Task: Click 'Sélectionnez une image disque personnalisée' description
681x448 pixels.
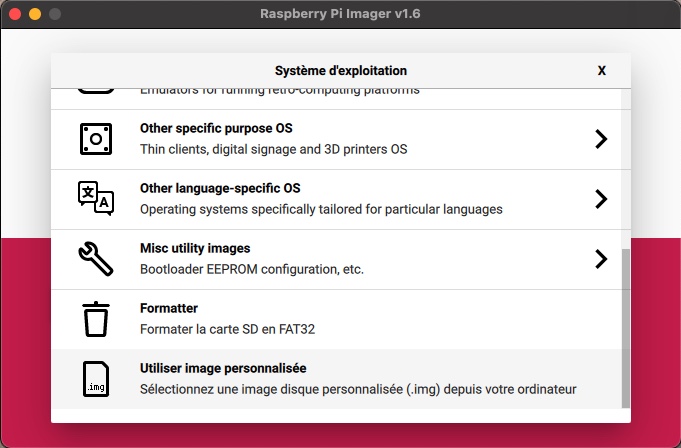Action: [358, 389]
